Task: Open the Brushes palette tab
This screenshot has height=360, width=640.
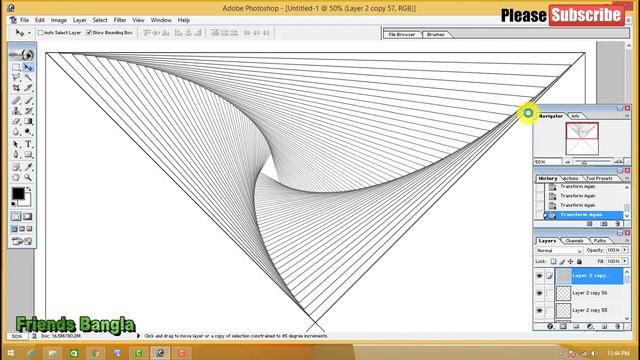Action: coord(436,35)
